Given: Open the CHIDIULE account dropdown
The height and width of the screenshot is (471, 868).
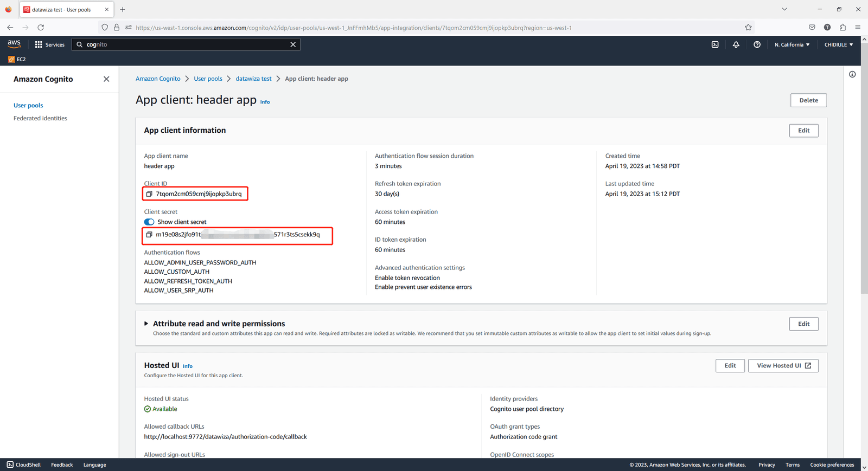Looking at the screenshot, I should tap(839, 44).
